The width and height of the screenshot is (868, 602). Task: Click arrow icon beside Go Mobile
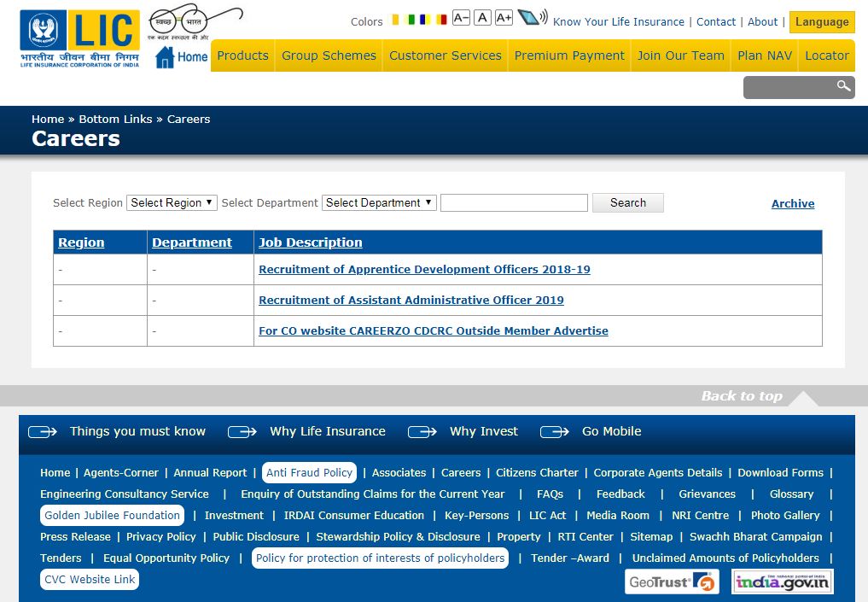(x=555, y=432)
